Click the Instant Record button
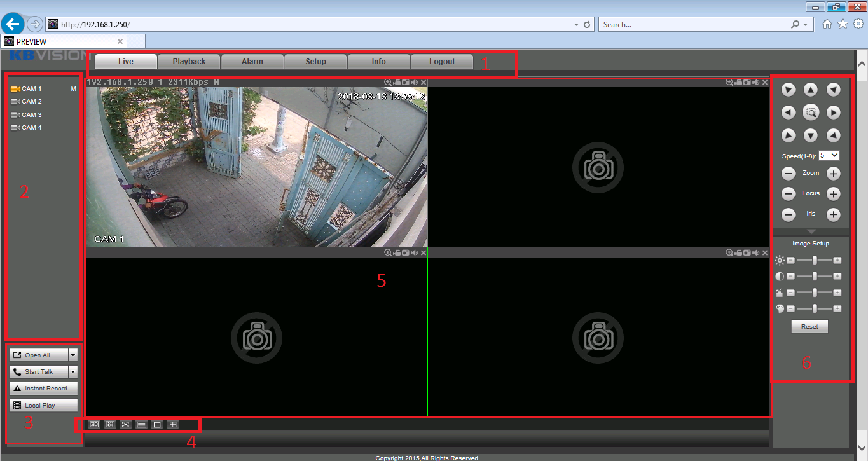The width and height of the screenshot is (868, 461). click(44, 388)
